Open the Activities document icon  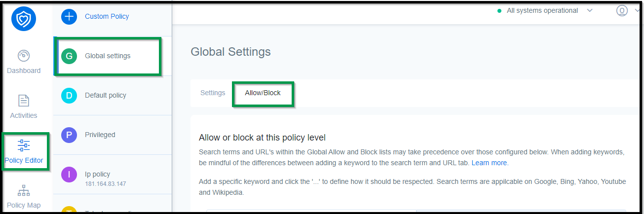click(x=24, y=101)
